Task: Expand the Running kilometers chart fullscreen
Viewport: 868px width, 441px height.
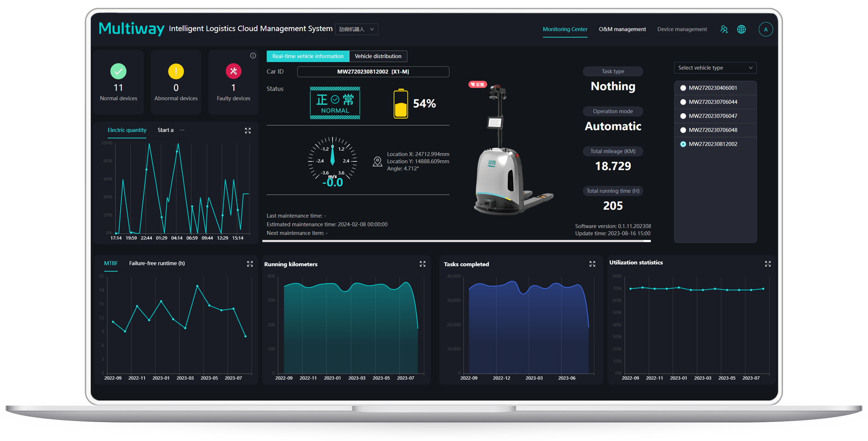Action: 422,264
